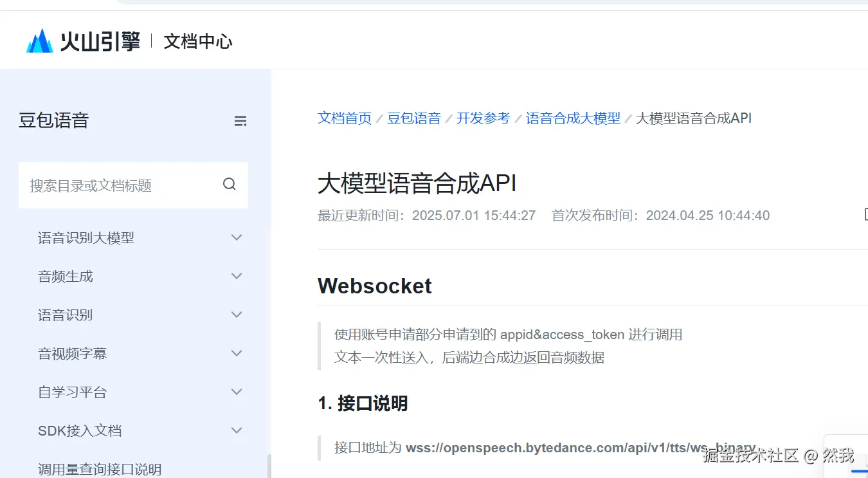Image resolution: width=868 pixels, height=478 pixels.
Task: Go to 语音合成大模型 breadcrumb link
Action: (x=574, y=118)
